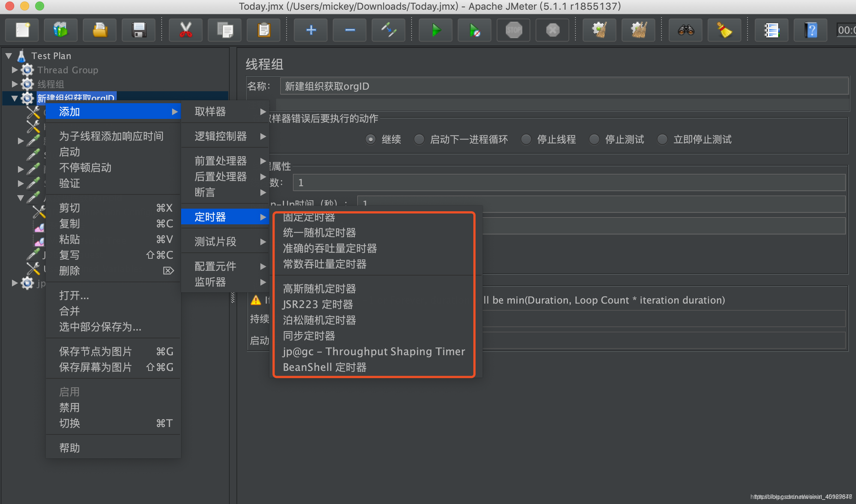
Task: Click the warning triangle icon
Action: click(256, 300)
